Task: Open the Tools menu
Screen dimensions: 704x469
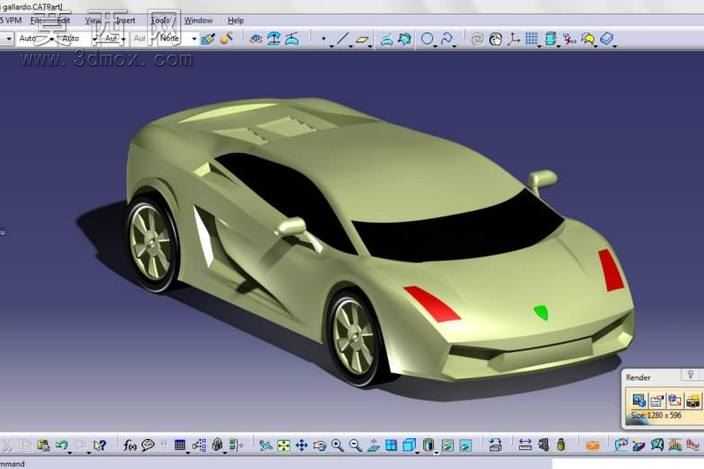Action: click(160, 21)
